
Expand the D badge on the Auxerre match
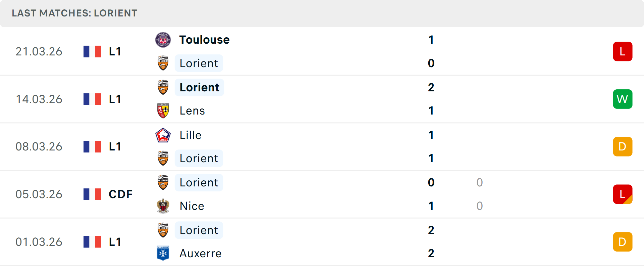tap(623, 241)
